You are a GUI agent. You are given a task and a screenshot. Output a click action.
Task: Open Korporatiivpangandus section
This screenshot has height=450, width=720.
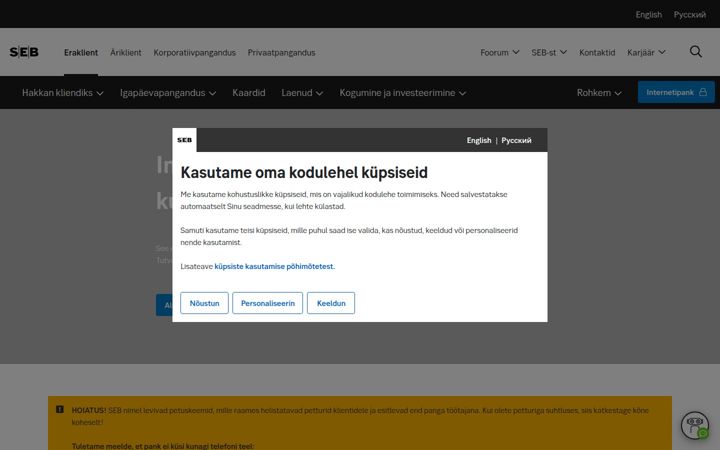pyautogui.click(x=195, y=52)
